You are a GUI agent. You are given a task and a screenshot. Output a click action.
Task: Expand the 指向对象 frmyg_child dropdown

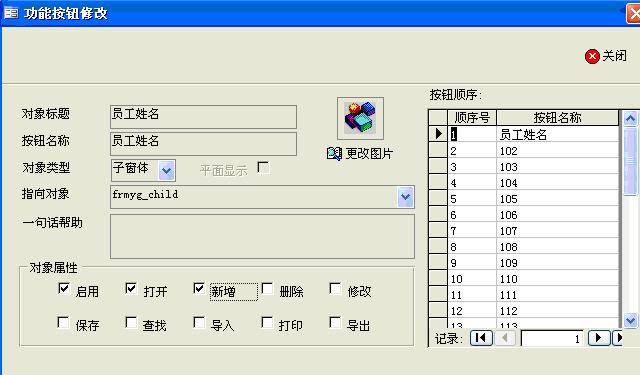[x=405, y=197]
